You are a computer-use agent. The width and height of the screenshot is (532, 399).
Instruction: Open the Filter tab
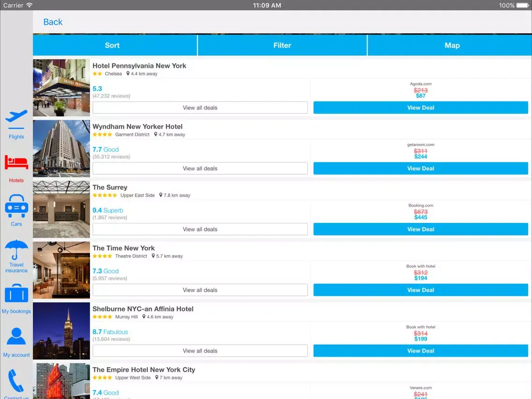coord(282,45)
